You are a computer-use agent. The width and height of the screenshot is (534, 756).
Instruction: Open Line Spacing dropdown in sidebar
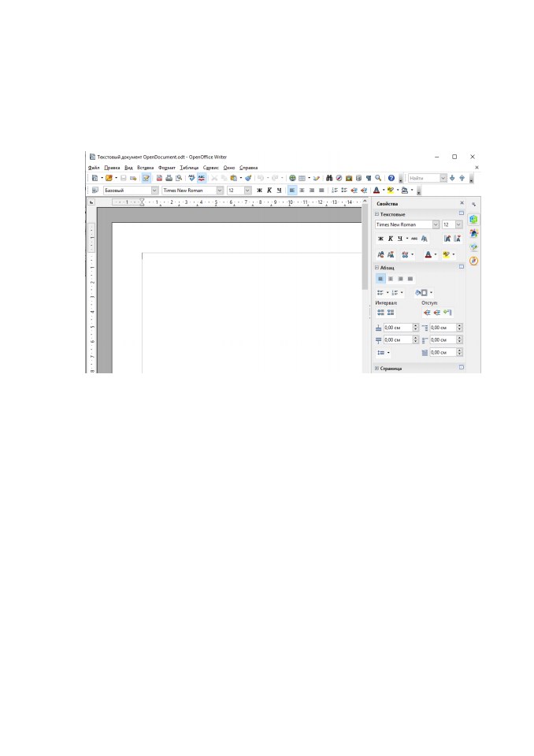coord(383,353)
